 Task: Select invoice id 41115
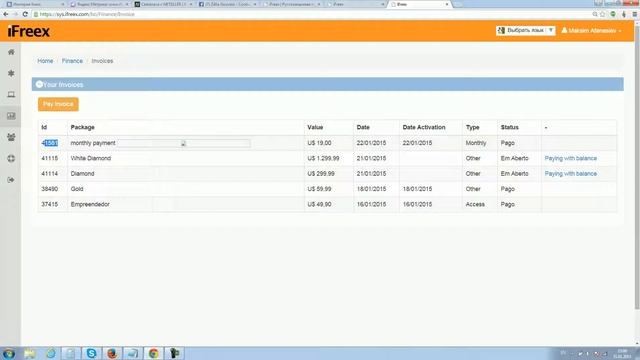[49, 158]
